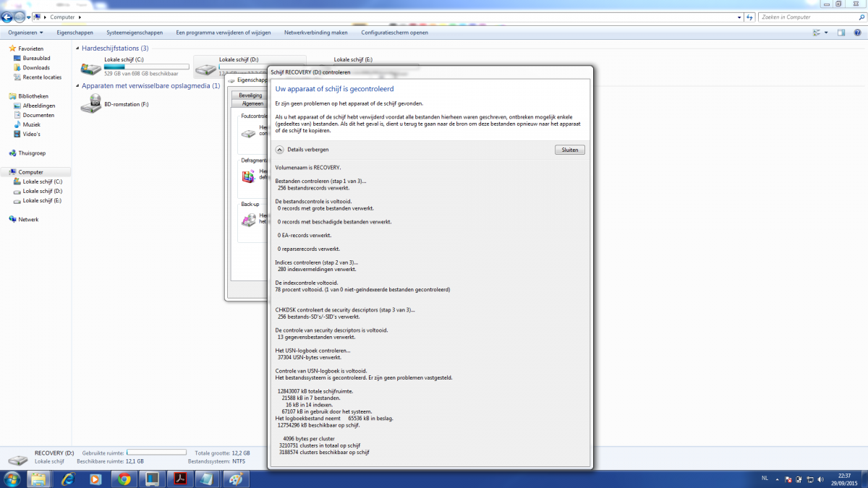Select Lokale schijf (E:) in the sidebar tree
Viewport: 868px width, 488px height.
(42, 200)
